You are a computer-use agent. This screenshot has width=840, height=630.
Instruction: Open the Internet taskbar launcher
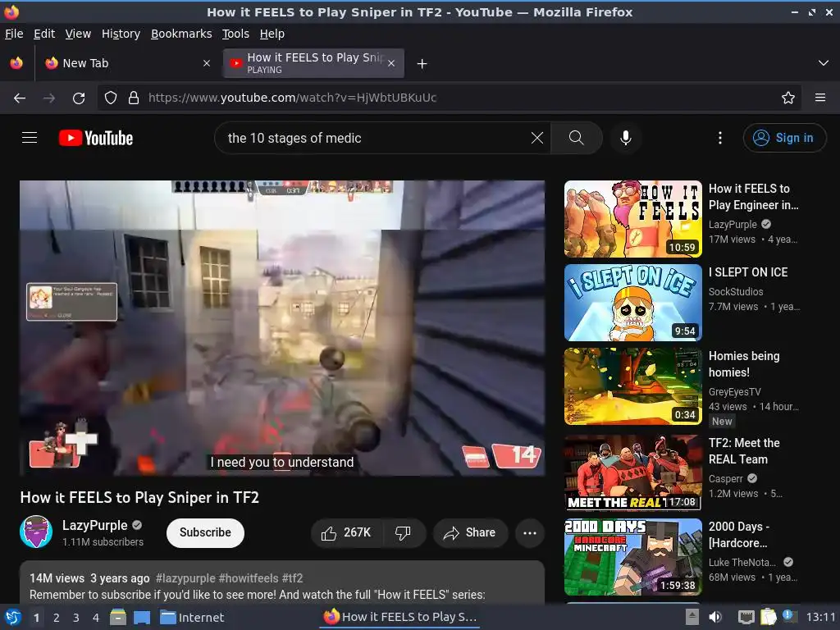coord(192,617)
